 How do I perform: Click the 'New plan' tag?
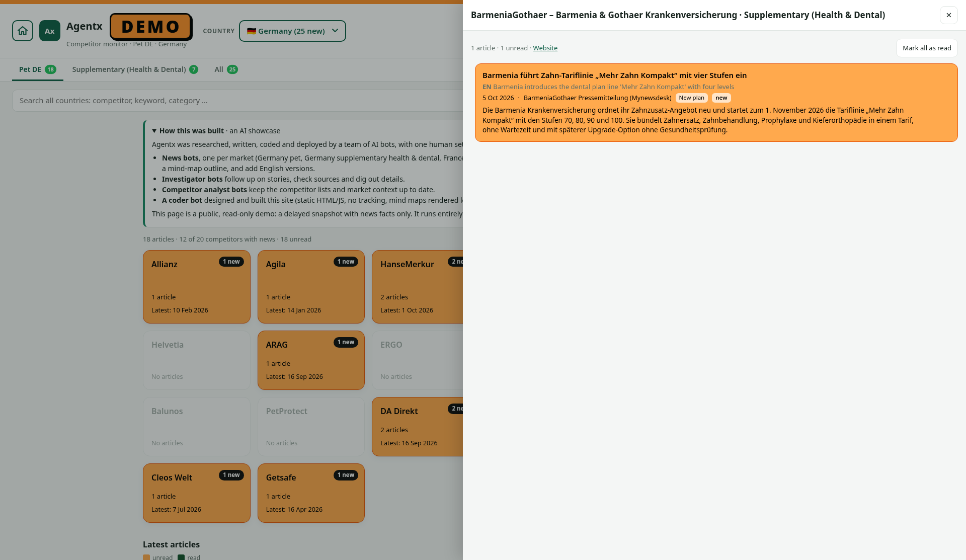pyautogui.click(x=691, y=98)
